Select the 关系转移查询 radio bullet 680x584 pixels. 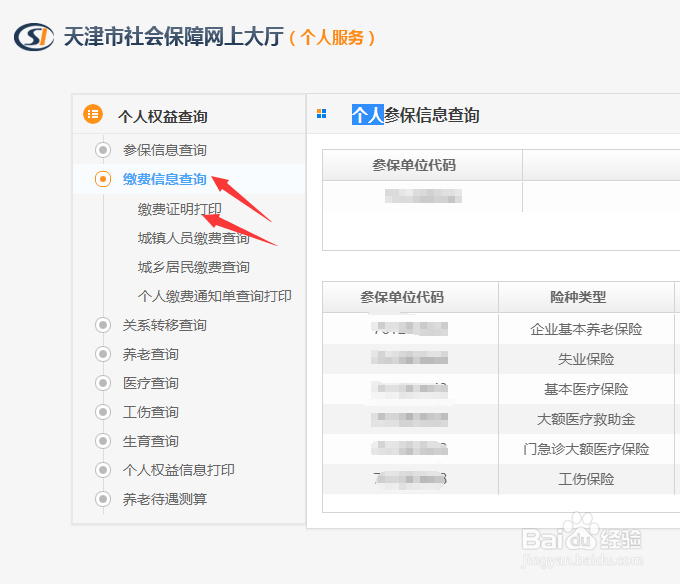click(x=102, y=325)
